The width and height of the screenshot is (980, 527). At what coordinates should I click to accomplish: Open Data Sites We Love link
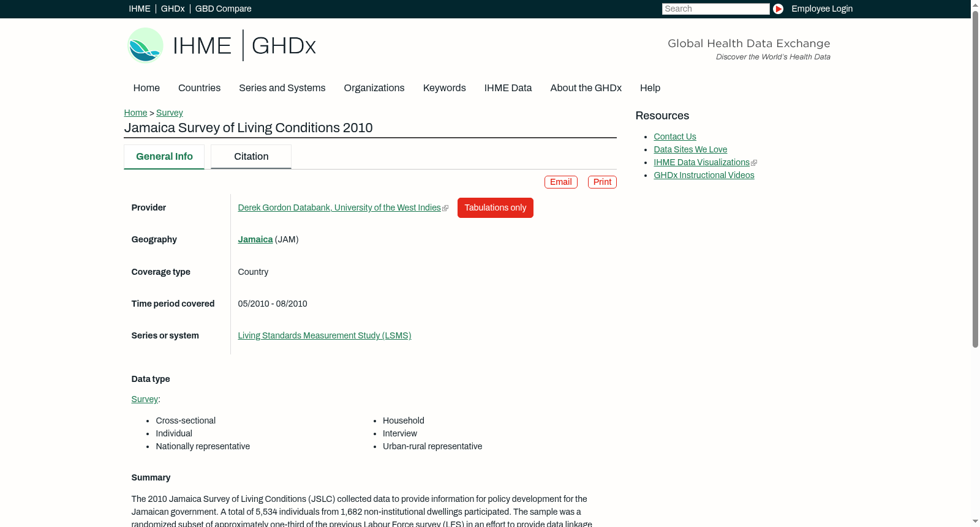click(x=690, y=149)
